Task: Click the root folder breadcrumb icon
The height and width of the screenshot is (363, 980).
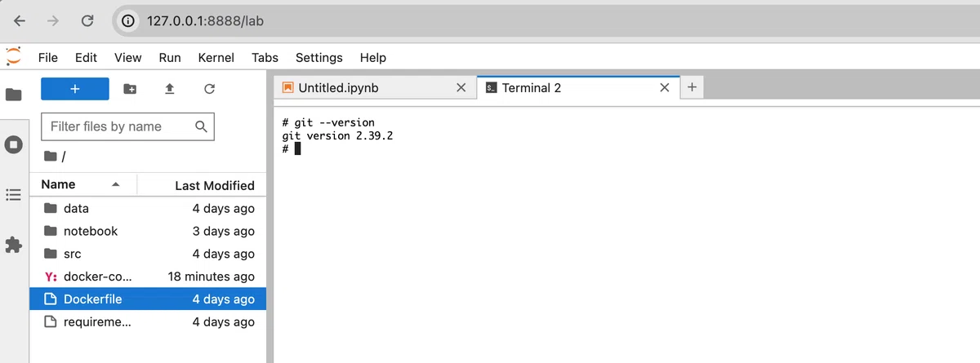Action: pyautogui.click(x=51, y=156)
